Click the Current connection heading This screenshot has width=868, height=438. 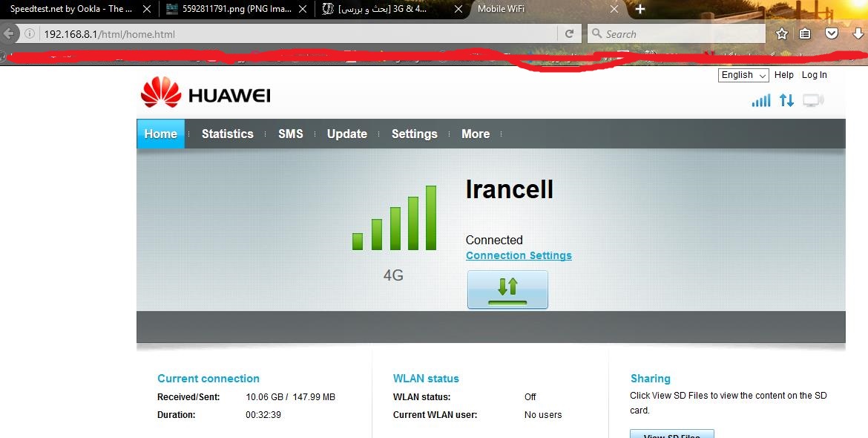(208, 379)
